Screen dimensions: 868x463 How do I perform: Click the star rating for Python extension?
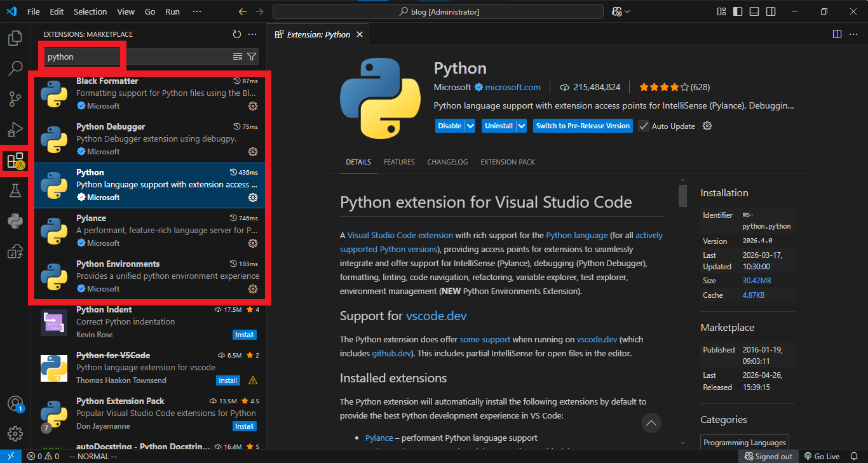click(x=664, y=87)
